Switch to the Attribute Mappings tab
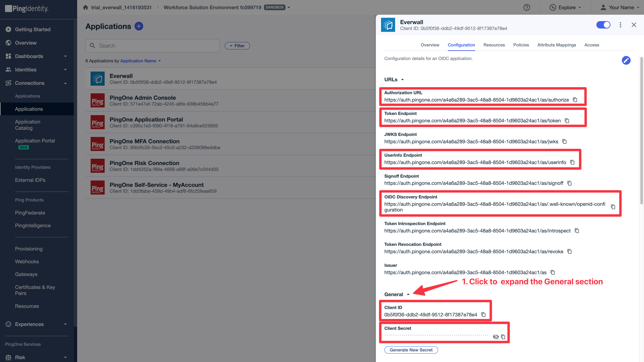Viewport: 644px width, 362px height. (556, 45)
